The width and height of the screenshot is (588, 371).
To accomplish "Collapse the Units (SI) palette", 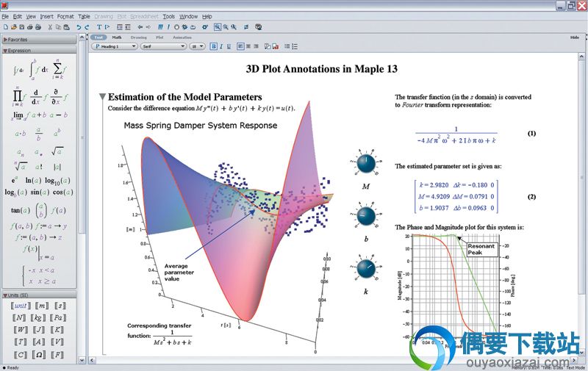I will pos(39,295).
